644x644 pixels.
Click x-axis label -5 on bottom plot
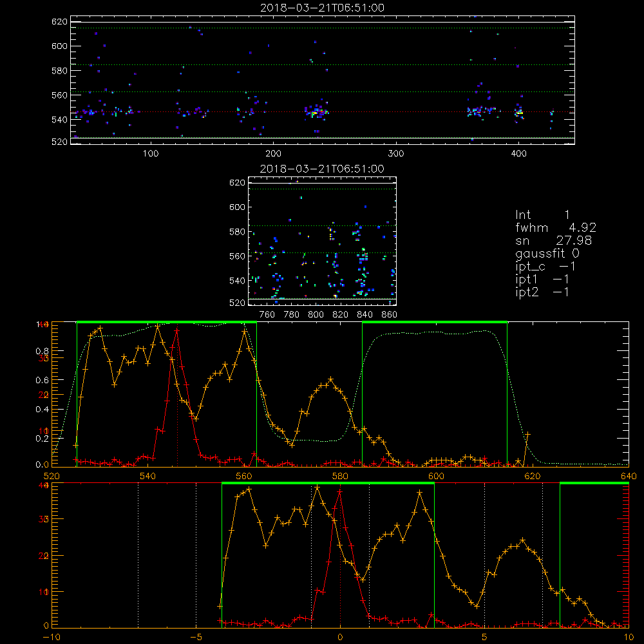(x=196, y=638)
